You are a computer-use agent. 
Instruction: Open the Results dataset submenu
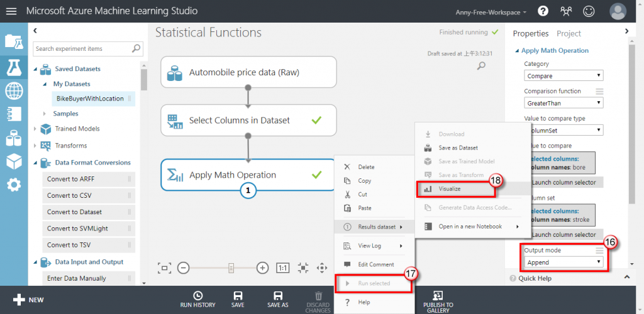[x=373, y=227]
